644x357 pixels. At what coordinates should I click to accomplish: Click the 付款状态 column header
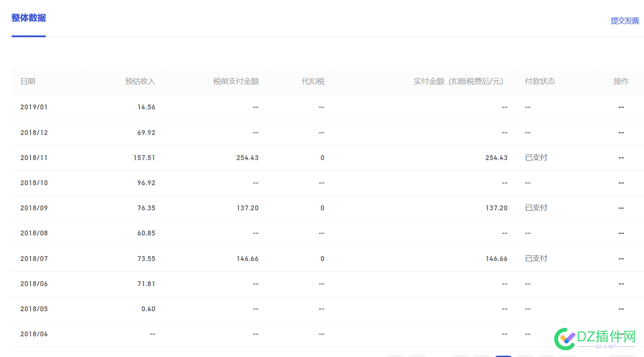[540, 81]
